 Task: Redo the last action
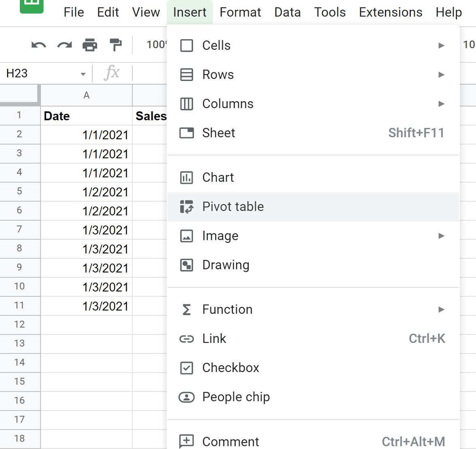coord(65,45)
